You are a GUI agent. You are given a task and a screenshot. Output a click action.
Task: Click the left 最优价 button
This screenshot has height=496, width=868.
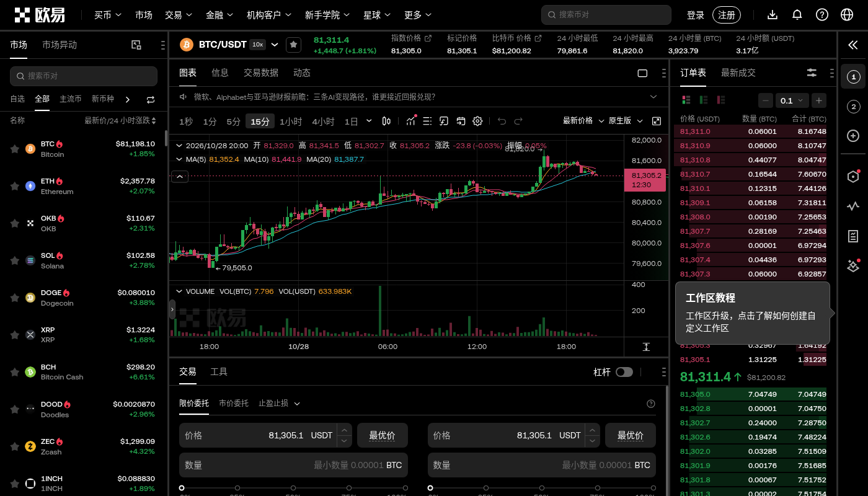point(383,435)
